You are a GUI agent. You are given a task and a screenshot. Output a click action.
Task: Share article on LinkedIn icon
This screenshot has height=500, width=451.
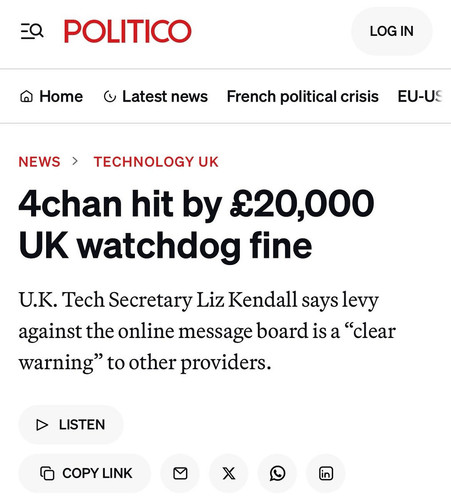[x=326, y=473]
